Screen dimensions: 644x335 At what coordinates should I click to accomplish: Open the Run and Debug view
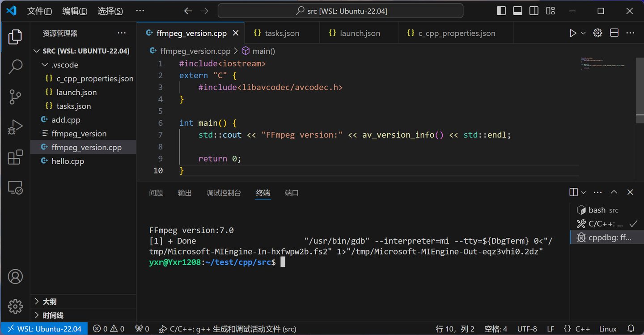point(15,127)
